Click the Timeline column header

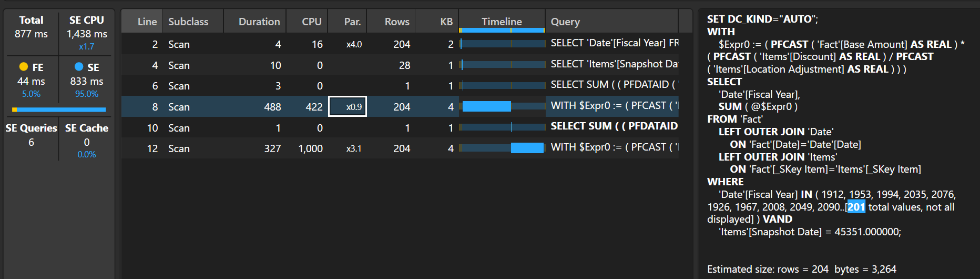pos(502,22)
